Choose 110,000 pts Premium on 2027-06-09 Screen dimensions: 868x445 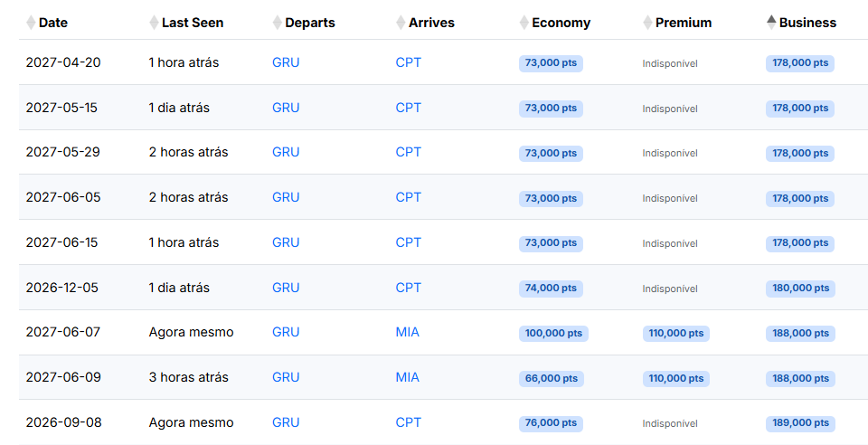click(676, 379)
